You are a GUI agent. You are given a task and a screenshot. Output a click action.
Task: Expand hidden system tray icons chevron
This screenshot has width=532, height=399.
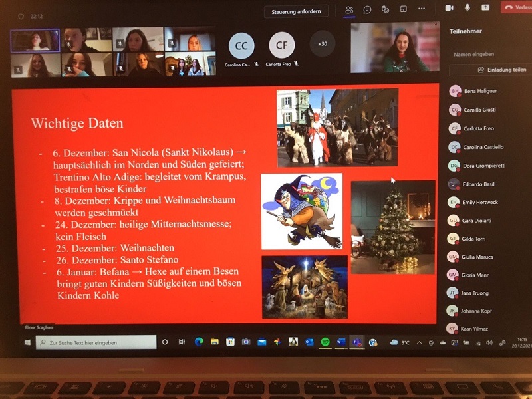coord(419,342)
